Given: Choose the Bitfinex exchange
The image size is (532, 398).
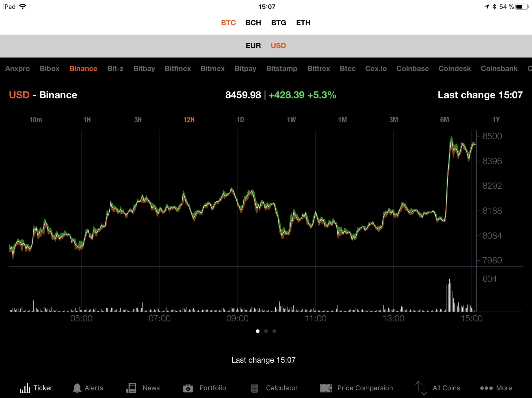Looking at the screenshot, I should 178,69.
